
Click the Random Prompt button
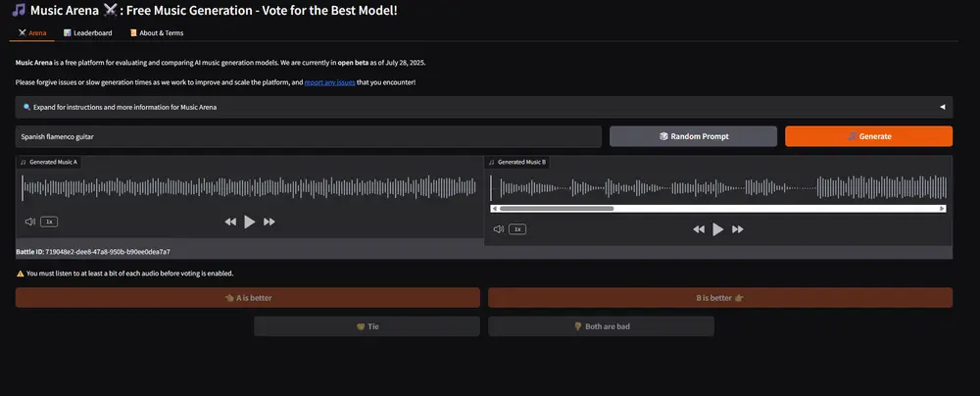tap(693, 136)
